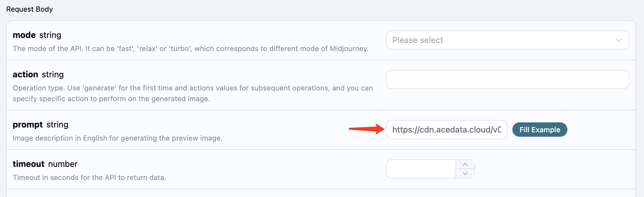Click the 'Operation type' action description text
The height and width of the screenshot is (197, 644).
193,93
